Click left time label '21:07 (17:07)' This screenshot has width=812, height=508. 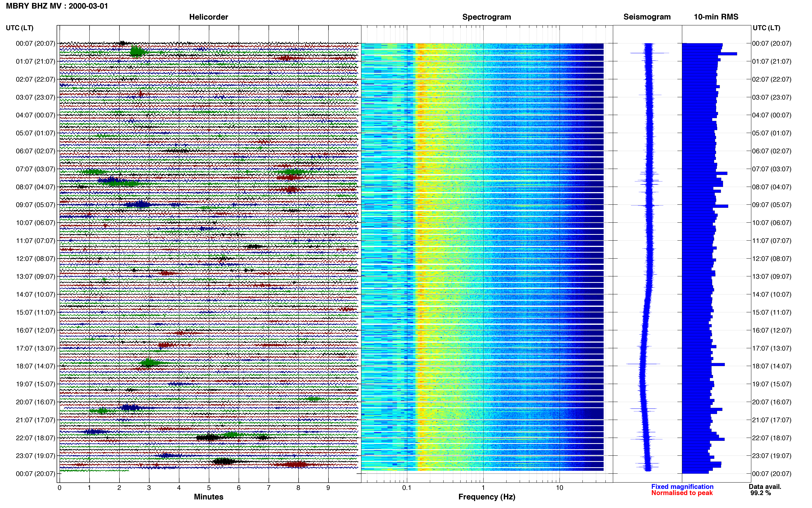click(36, 420)
